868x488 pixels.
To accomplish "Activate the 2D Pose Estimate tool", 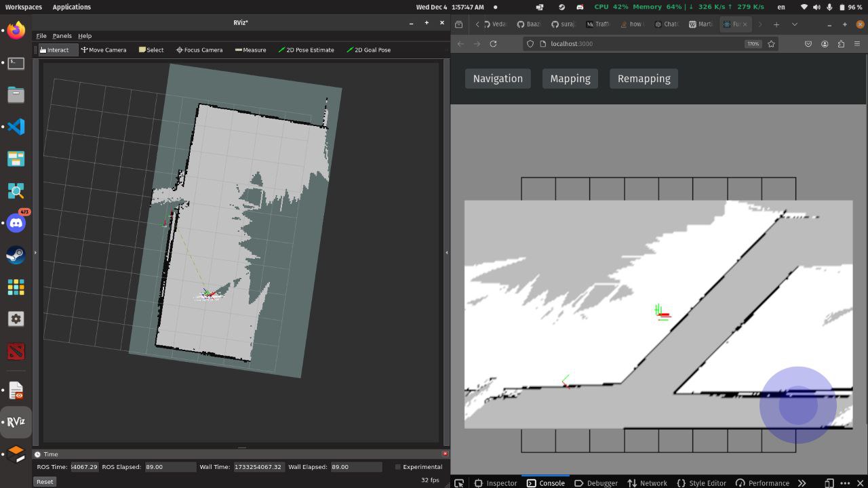I will pyautogui.click(x=306, y=49).
